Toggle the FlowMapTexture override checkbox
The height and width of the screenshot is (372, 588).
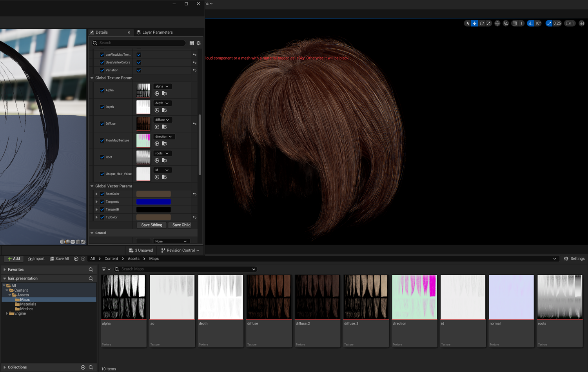click(x=102, y=140)
